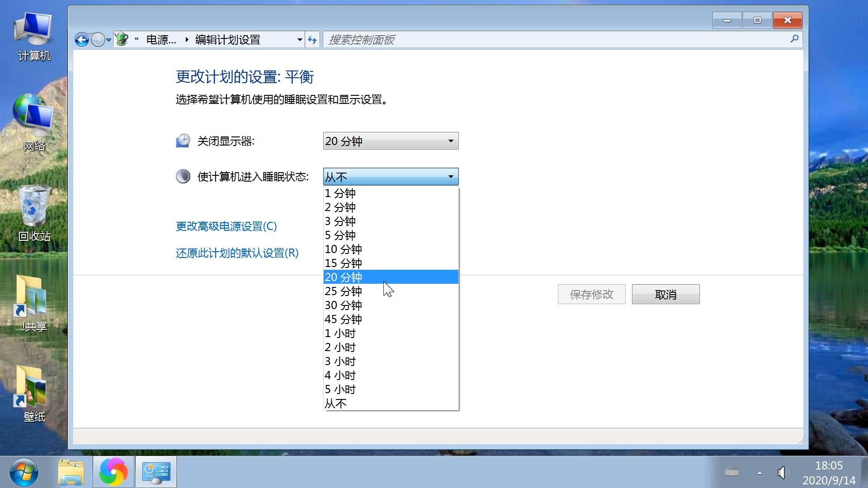Click the breadcrumb dropdown arrow after 编辑计划设置

click(x=299, y=39)
